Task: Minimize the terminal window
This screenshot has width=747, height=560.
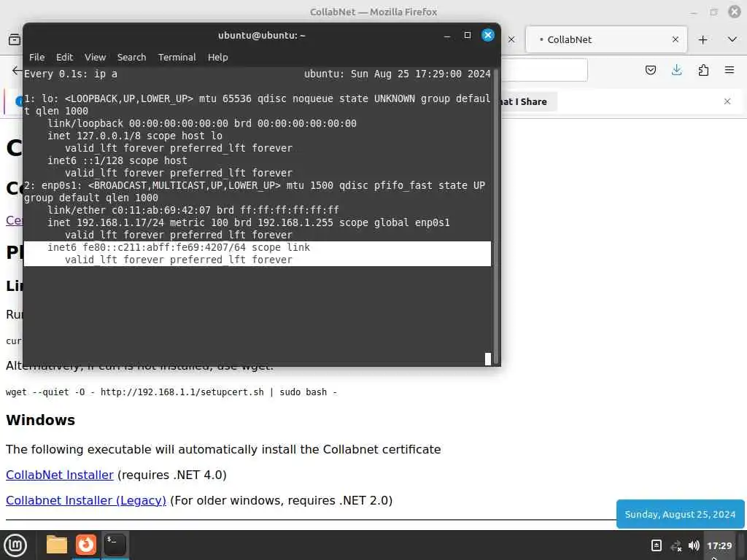Action: (x=447, y=36)
